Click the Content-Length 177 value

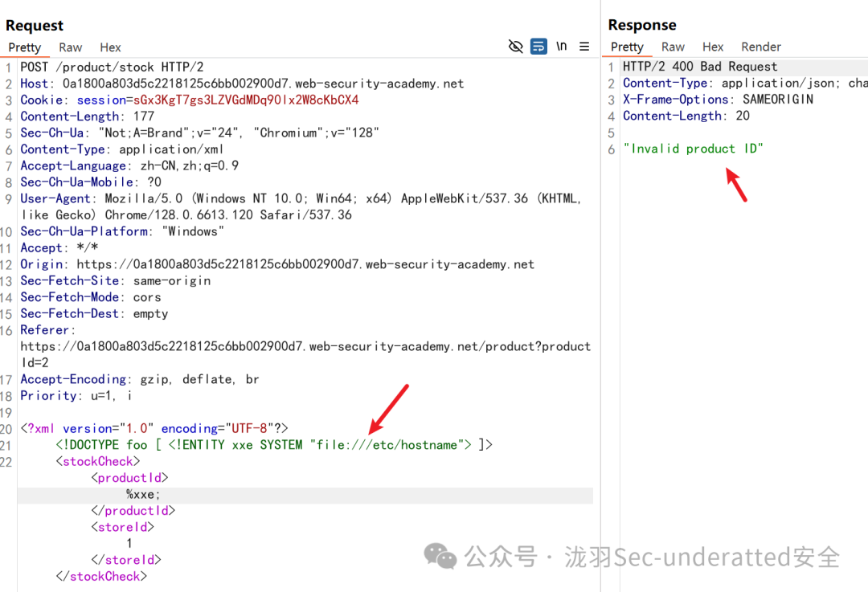(x=144, y=116)
